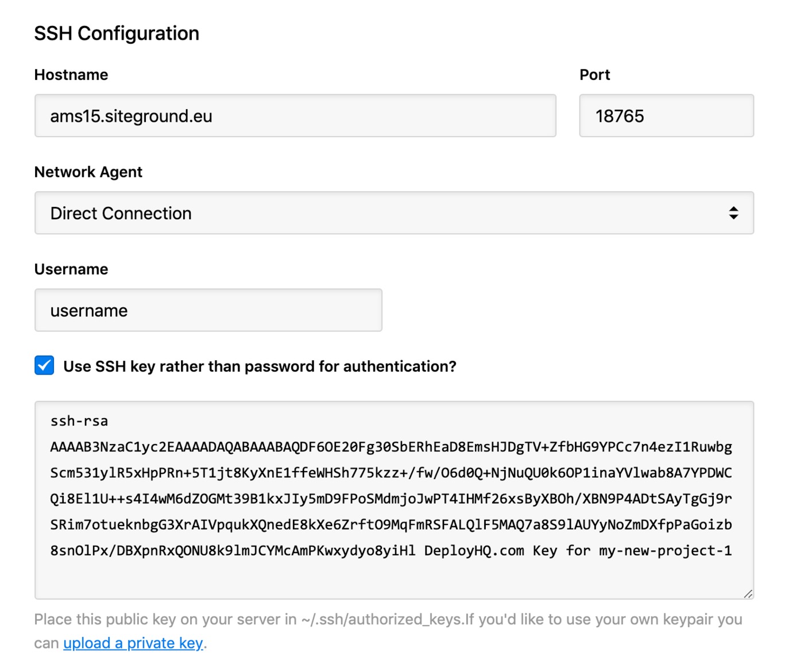Open the Network Agent dropdown

tap(393, 213)
